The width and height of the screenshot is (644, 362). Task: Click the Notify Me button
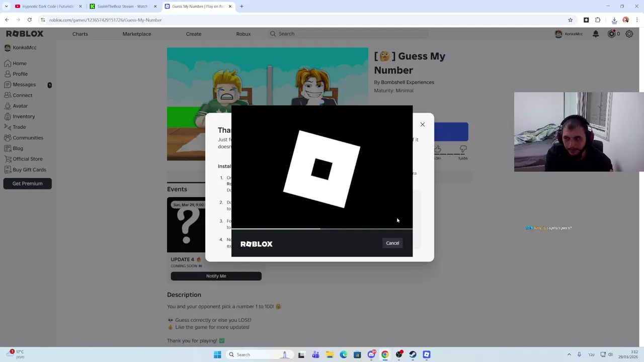click(x=216, y=276)
